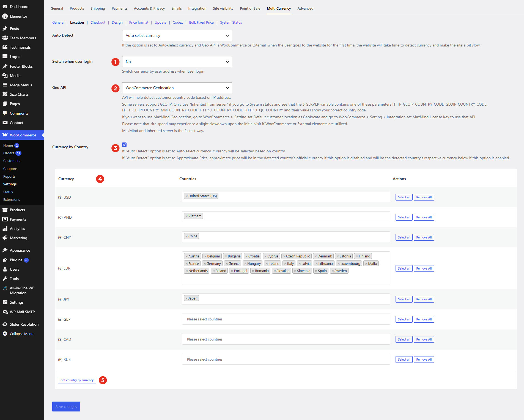Click the RUB countries input field
Image resolution: width=524 pixels, height=420 pixels.
(286, 359)
